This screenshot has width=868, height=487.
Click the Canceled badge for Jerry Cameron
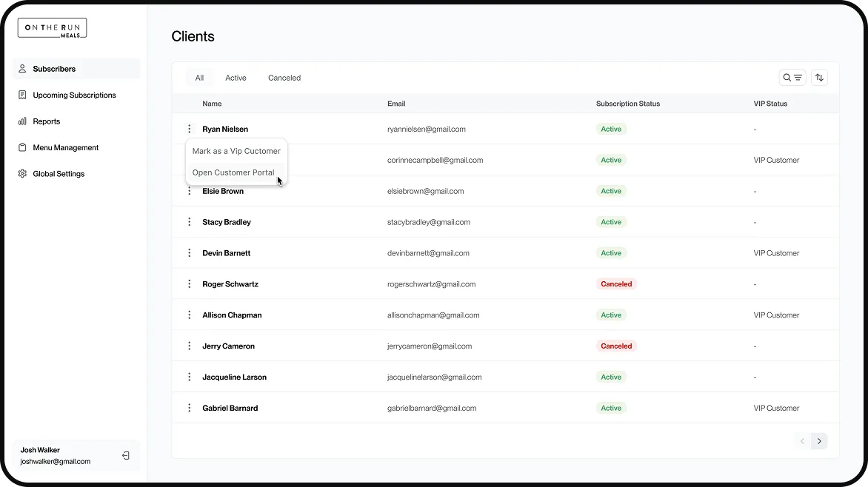point(616,346)
